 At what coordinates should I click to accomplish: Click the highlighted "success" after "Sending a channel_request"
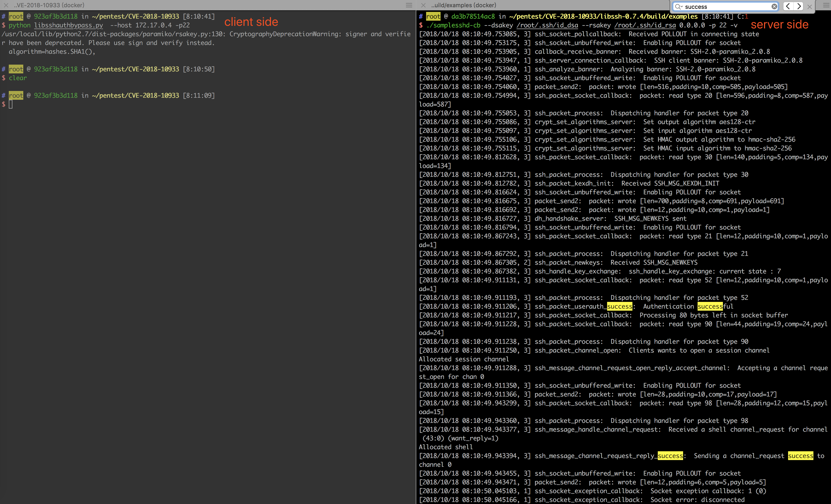pos(801,456)
